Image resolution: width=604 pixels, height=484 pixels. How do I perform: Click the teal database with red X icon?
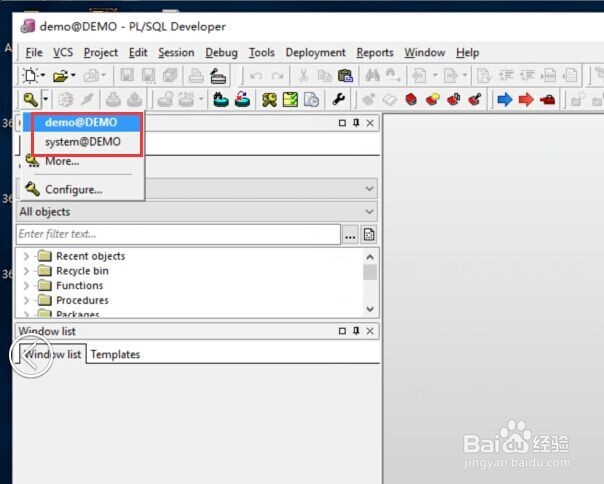pyautogui.click(x=242, y=100)
